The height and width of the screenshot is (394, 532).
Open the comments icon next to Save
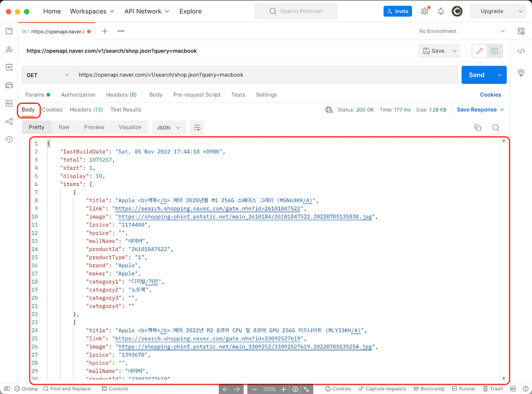tap(495, 51)
